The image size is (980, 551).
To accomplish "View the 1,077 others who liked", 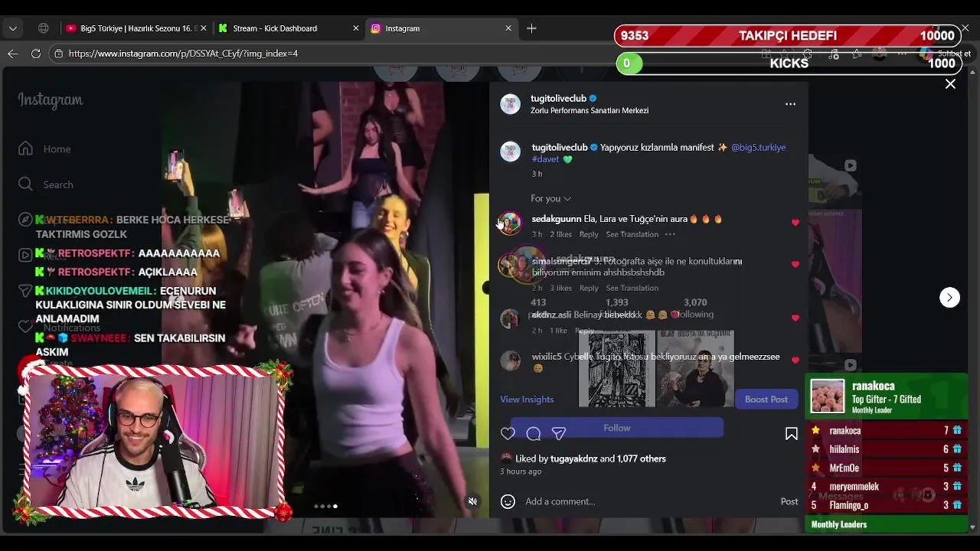I will tap(642, 459).
